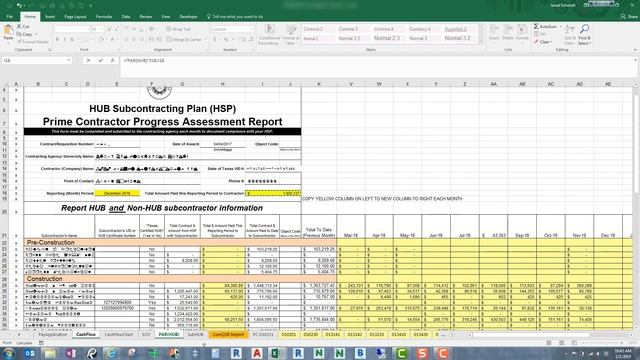640x360 pixels.
Task: Open the File menu
Action: coord(9,17)
